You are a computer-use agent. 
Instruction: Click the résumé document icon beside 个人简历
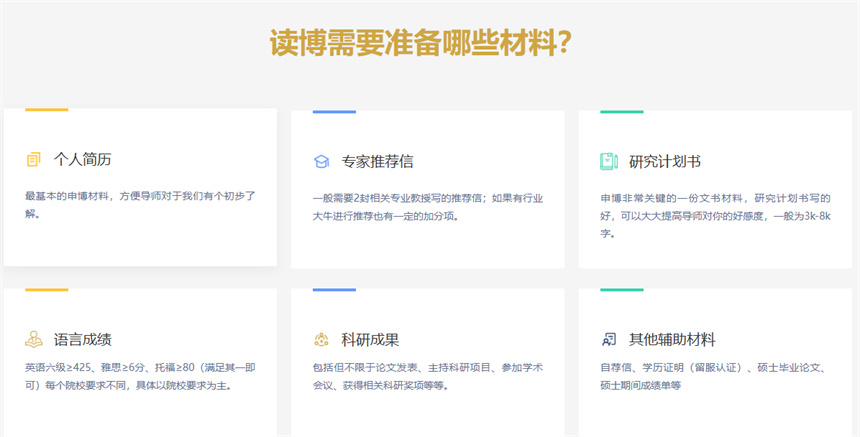pos(34,160)
